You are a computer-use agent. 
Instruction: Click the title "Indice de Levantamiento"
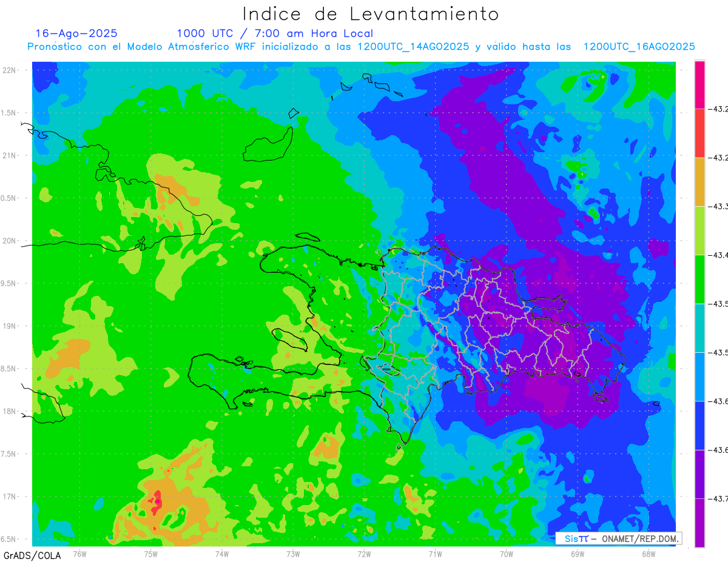[x=371, y=14]
